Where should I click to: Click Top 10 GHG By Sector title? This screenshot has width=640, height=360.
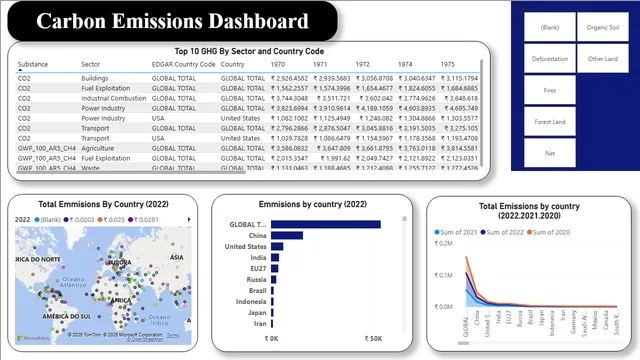[x=249, y=51]
